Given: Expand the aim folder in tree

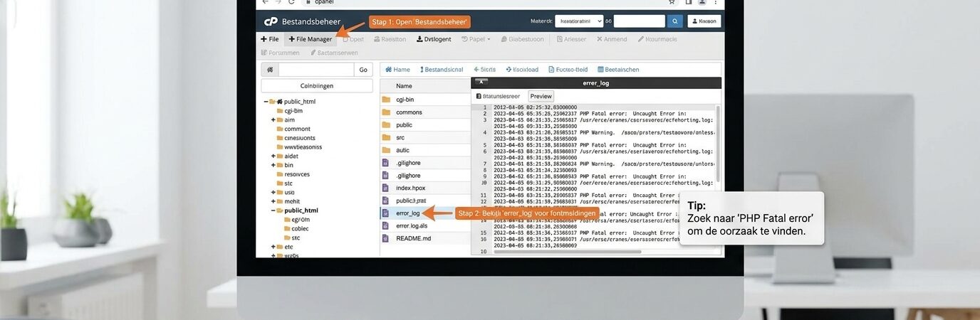Looking at the screenshot, I should [273, 120].
